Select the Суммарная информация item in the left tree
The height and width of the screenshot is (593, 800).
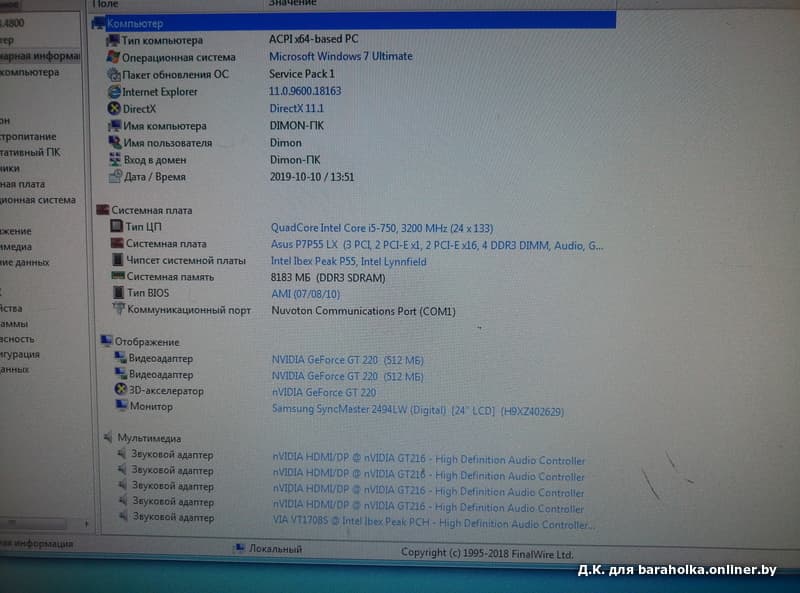click(x=40, y=56)
